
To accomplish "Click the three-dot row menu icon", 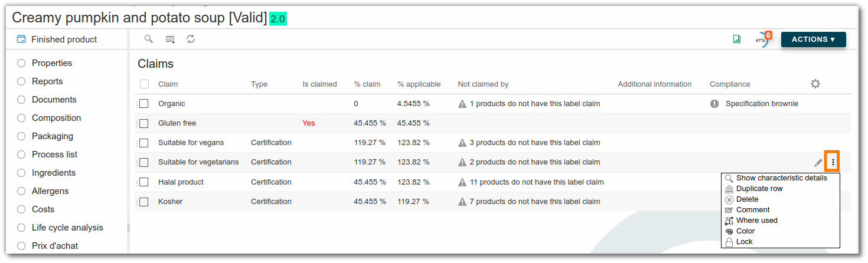I will click(833, 162).
